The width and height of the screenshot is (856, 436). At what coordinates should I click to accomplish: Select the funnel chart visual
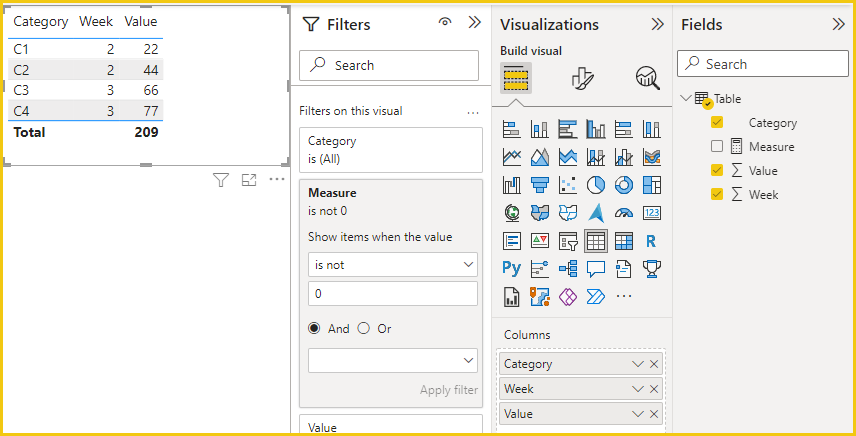coord(539,185)
